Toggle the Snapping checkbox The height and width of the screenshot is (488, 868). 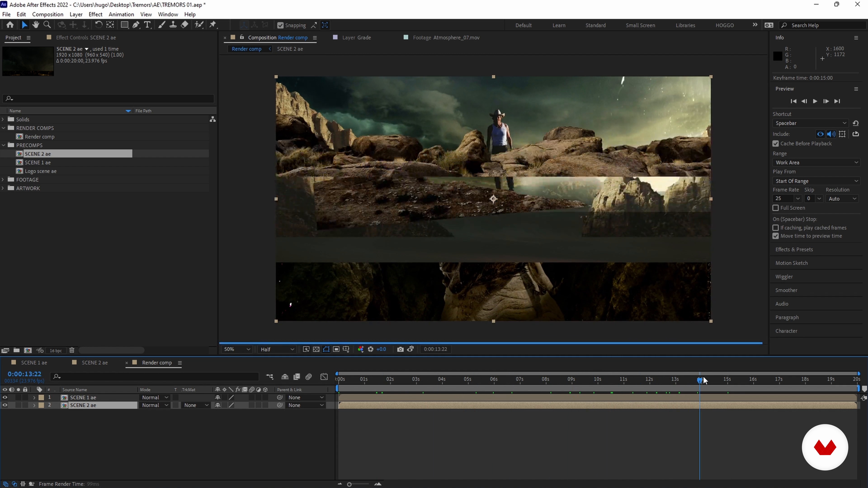280,25
